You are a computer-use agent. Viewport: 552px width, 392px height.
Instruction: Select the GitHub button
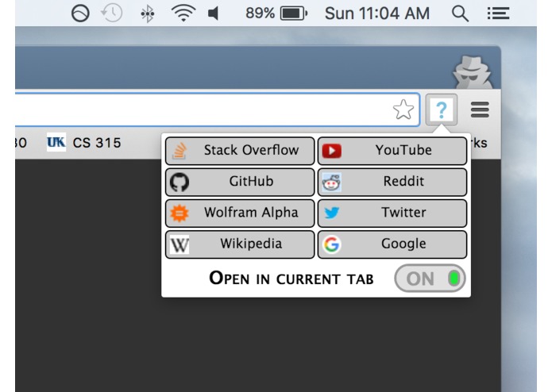click(240, 182)
